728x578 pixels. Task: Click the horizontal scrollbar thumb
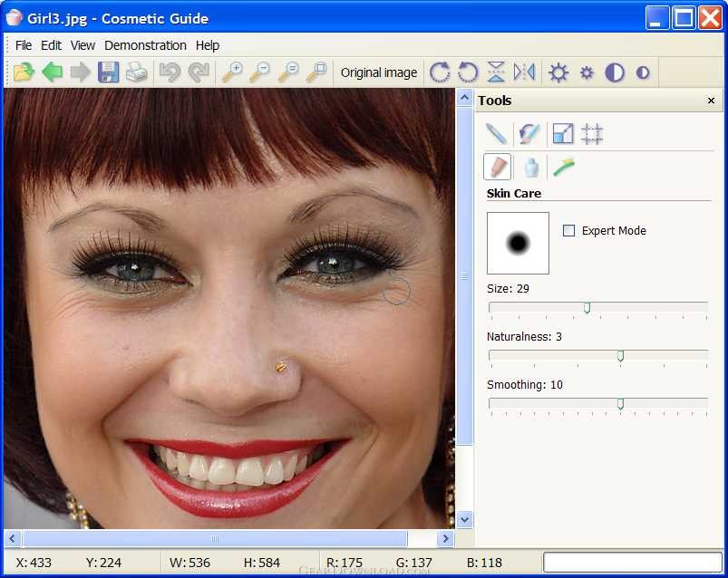click(215, 538)
